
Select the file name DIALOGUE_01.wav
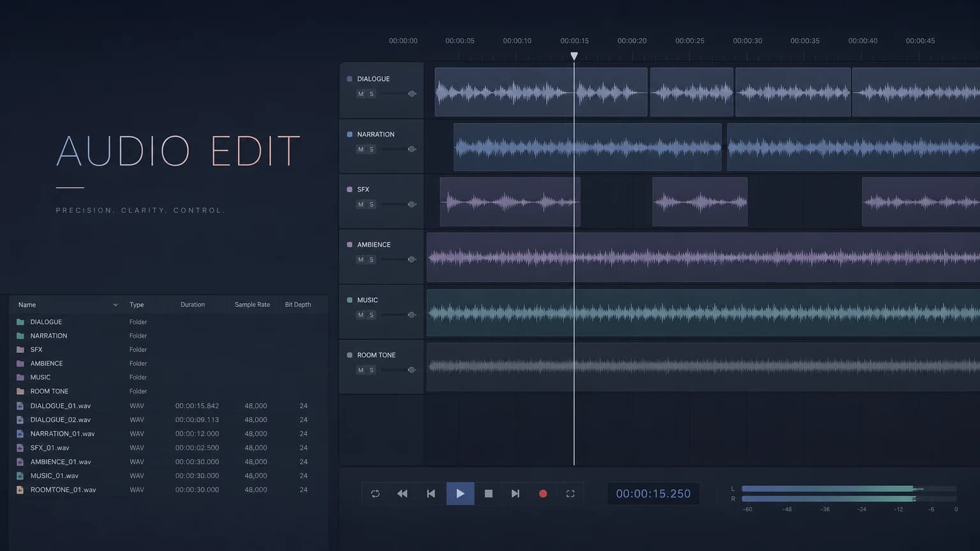click(61, 406)
